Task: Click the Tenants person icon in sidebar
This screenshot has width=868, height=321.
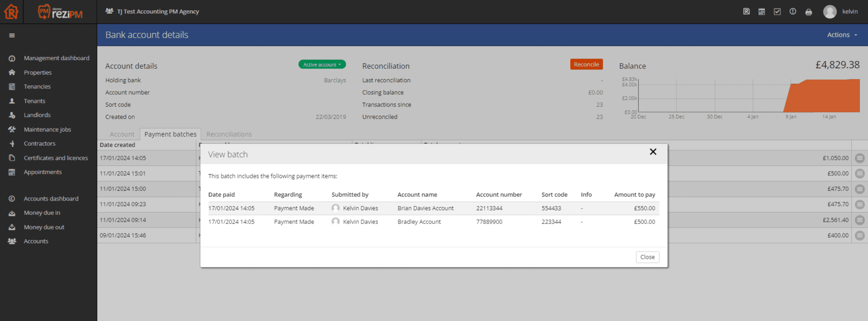Action: (x=12, y=101)
